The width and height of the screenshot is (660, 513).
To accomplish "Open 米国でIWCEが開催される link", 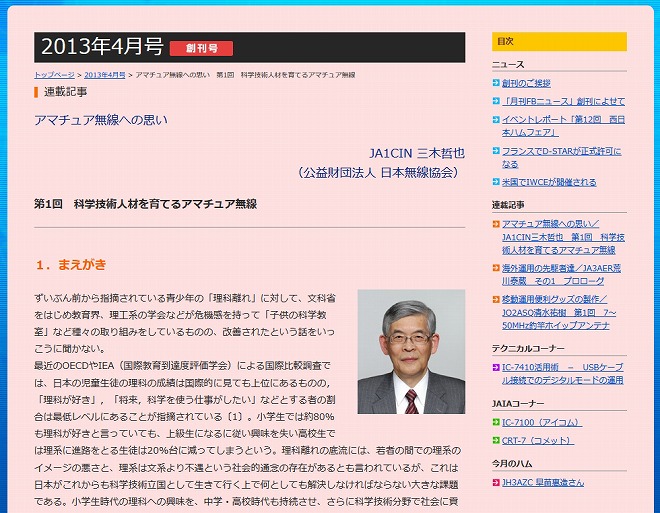I will click(x=549, y=182).
